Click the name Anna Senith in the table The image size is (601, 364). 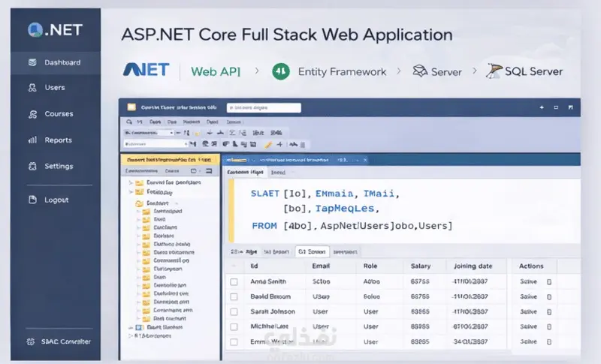coord(268,281)
